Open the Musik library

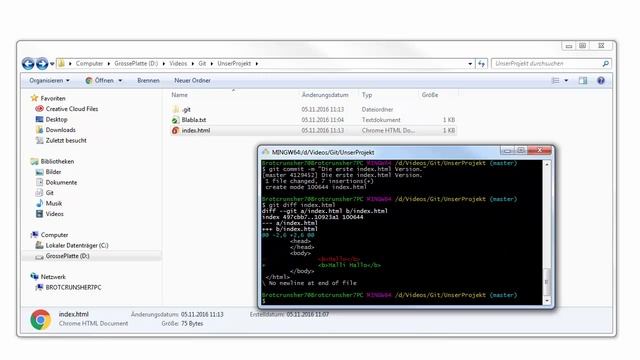[54, 203]
